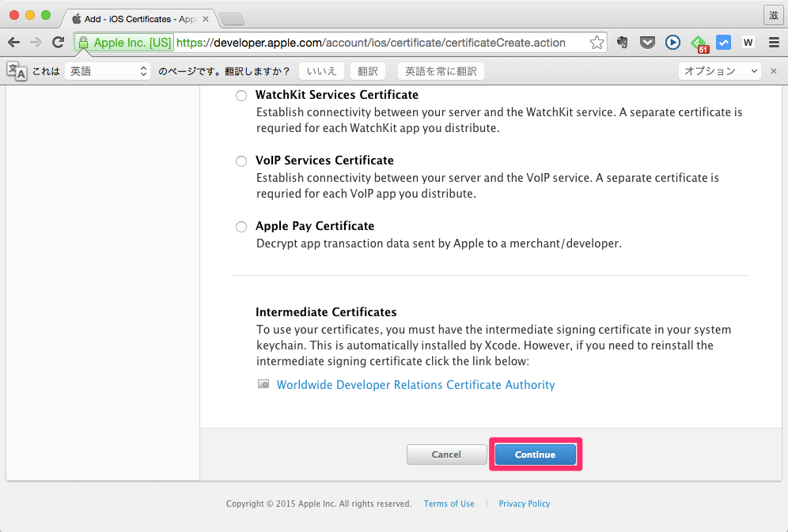This screenshot has height=532, width=788.
Task: Select WatchKit Services Certificate radio button
Action: point(241,96)
